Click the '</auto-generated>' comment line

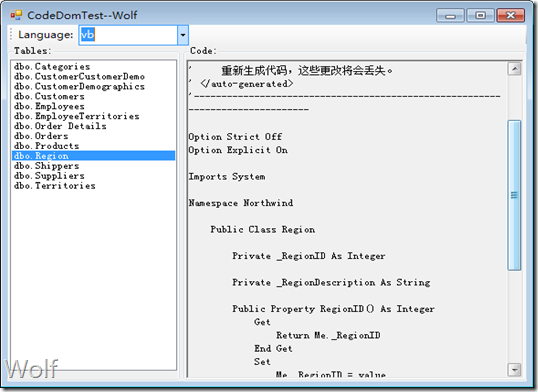click(x=247, y=84)
